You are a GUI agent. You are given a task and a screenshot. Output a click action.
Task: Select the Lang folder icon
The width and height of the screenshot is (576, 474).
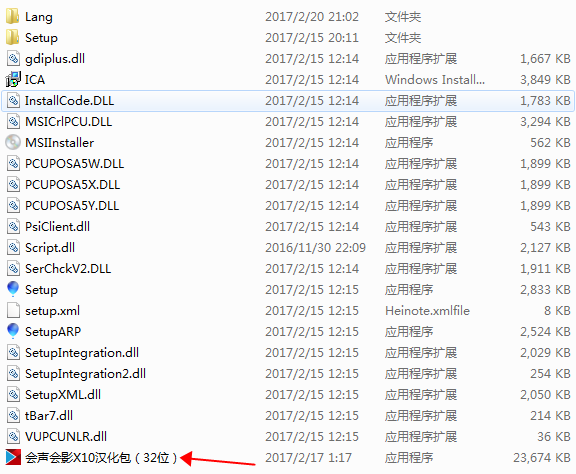(x=13, y=17)
